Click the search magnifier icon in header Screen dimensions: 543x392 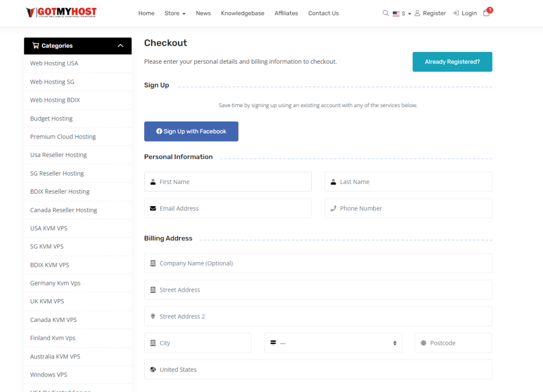[386, 13]
